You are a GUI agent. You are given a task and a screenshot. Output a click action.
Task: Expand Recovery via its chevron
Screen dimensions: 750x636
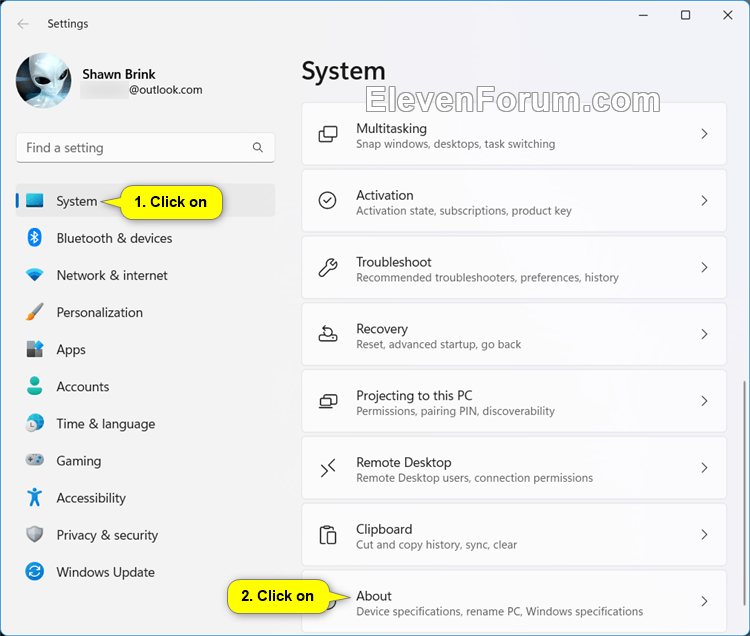coord(704,334)
